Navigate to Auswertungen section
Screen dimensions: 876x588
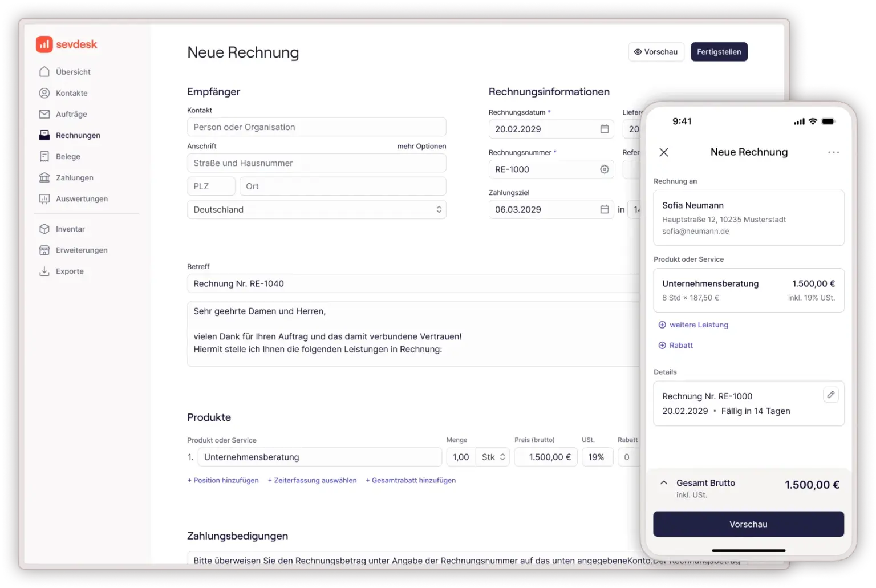pyautogui.click(x=82, y=198)
